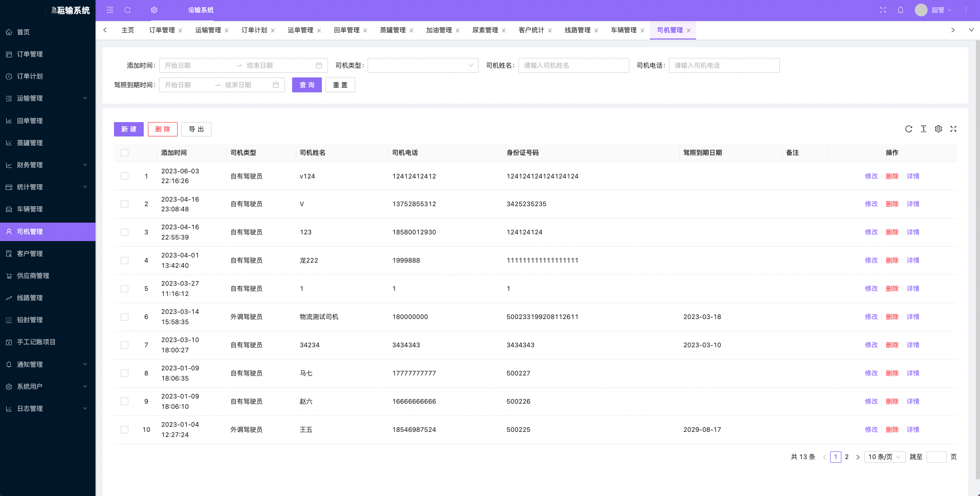Check the row with phone 13752855312

pyautogui.click(x=124, y=204)
